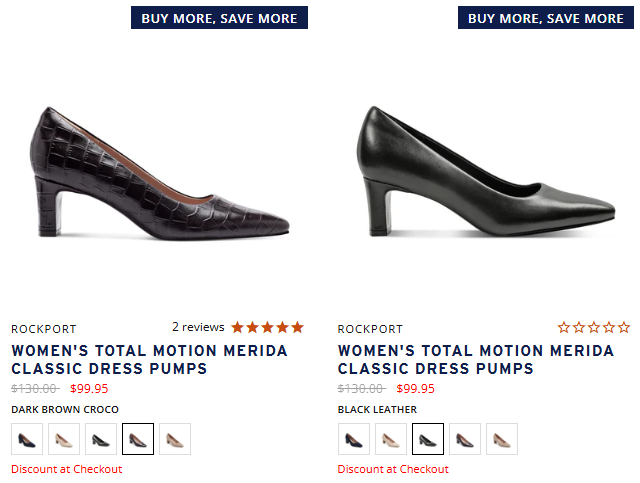Image resolution: width=640 pixels, height=483 pixels.
Task: Select first swatch on black leather product
Action: tap(354, 439)
